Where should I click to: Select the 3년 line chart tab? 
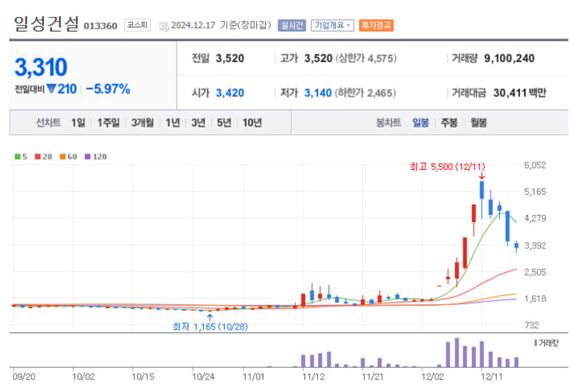[x=198, y=122]
